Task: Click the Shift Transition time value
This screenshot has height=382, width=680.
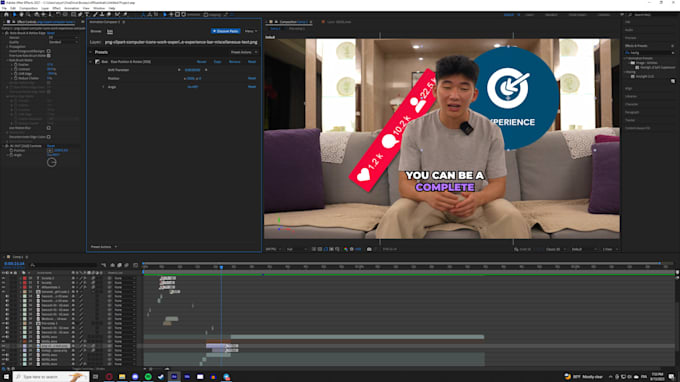Action: coord(193,70)
